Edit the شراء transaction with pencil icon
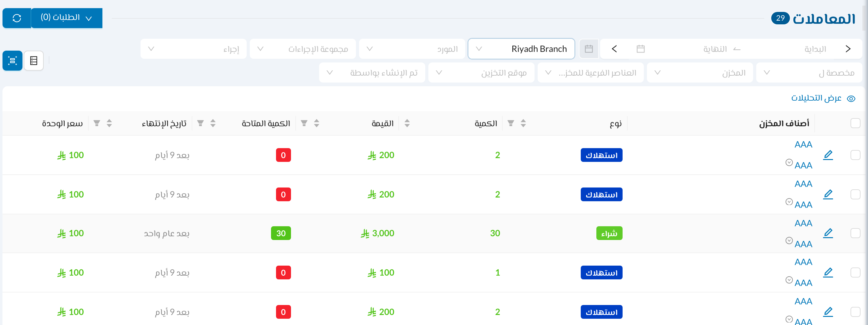868x325 pixels. pyautogui.click(x=828, y=233)
